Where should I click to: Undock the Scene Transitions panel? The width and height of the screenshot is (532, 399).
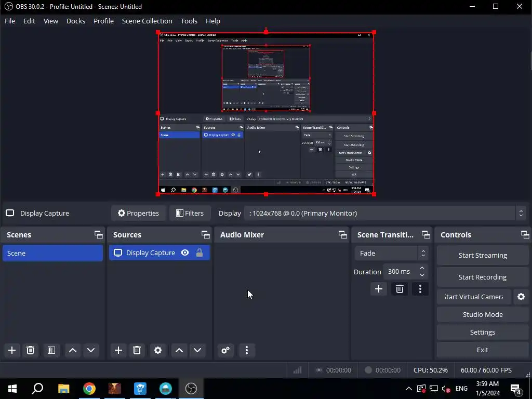point(426,235)
